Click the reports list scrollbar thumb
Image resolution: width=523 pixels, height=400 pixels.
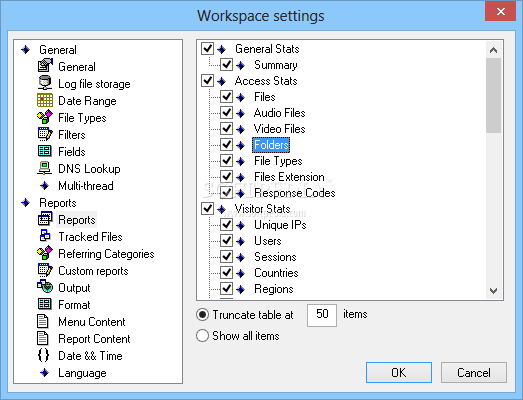(x=493, y=95)
